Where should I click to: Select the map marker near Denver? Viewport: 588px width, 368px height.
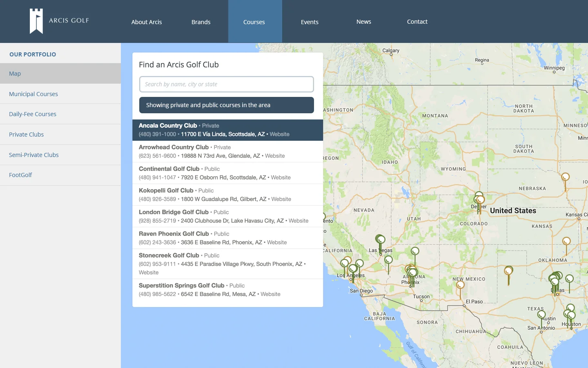click(x=478, y=196)
